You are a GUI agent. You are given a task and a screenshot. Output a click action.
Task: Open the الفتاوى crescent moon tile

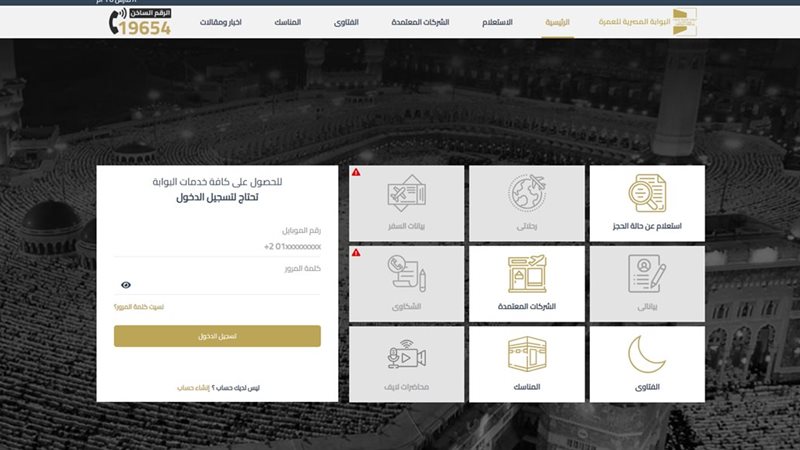(647, 364)
